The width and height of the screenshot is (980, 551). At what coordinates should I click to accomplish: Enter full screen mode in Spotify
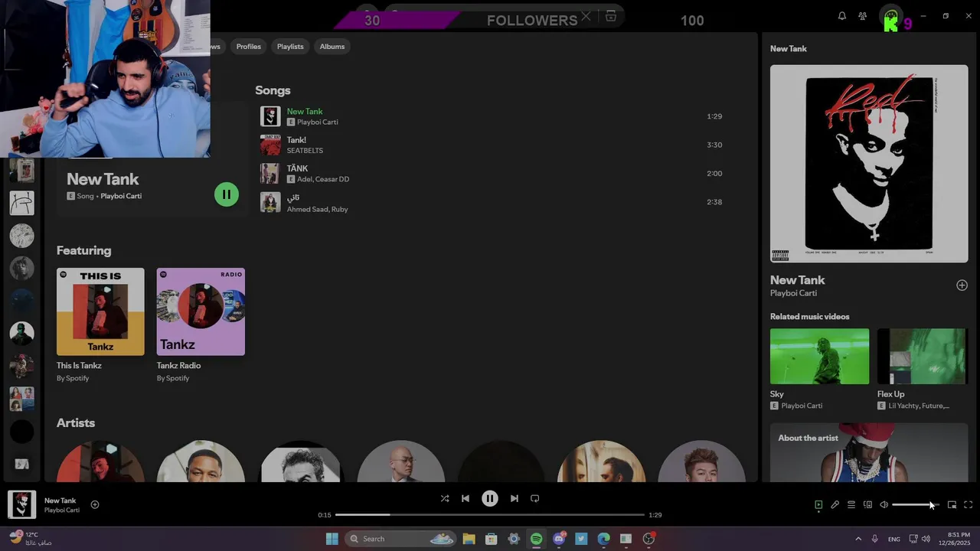(968, 504)
